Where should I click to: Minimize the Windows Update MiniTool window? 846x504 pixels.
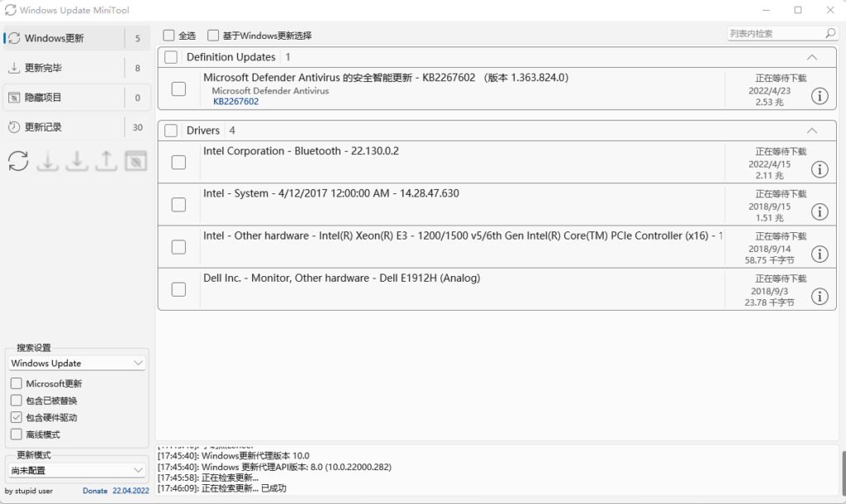click(x=767, y=10)
